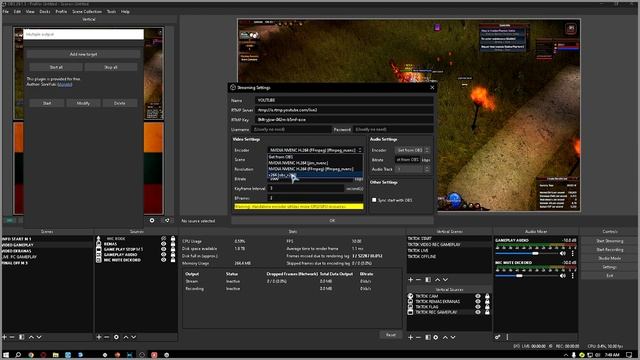
Task: Click Add new target button
Action: 83,54
